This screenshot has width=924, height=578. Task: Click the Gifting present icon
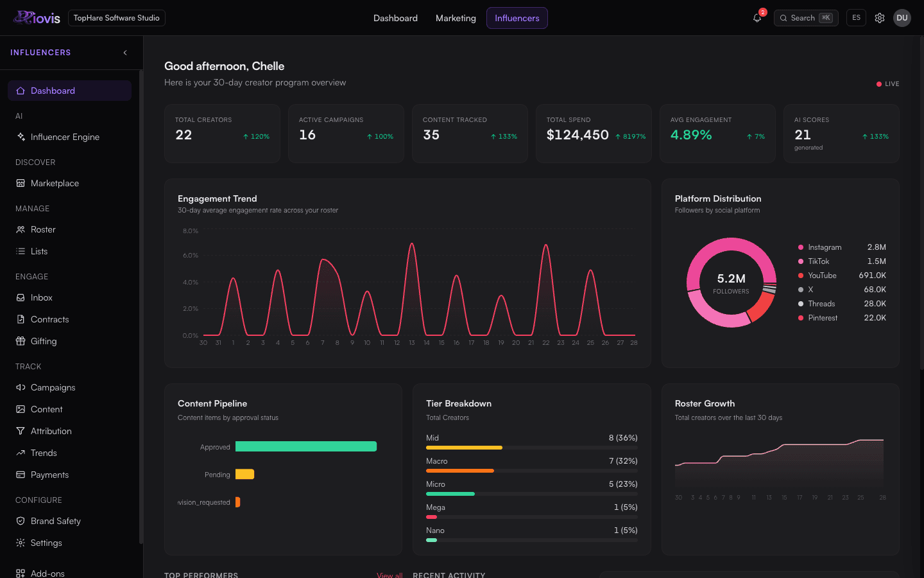[x=21, y=341]
